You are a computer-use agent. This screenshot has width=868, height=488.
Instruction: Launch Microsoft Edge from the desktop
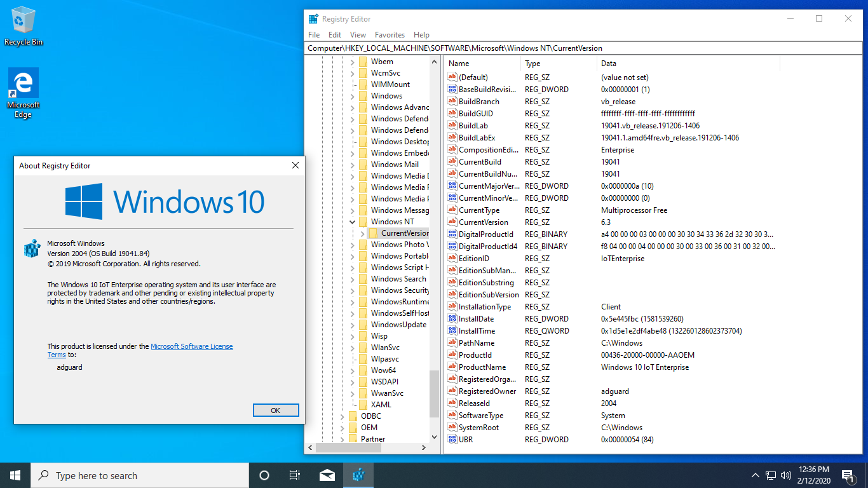[24, 93]
